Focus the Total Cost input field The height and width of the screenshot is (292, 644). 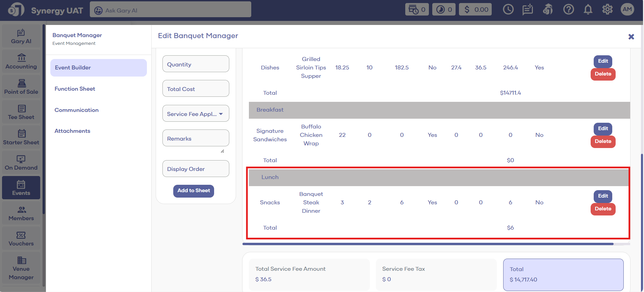196,89
